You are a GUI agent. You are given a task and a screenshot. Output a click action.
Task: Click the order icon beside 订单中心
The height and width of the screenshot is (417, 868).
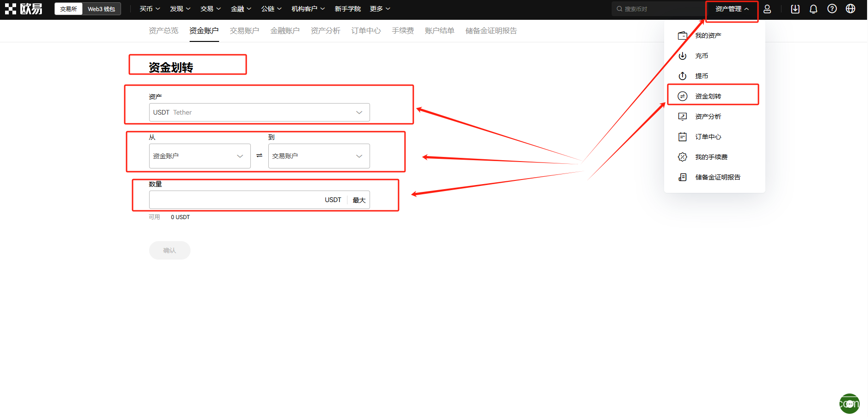(x=683, y=137)
